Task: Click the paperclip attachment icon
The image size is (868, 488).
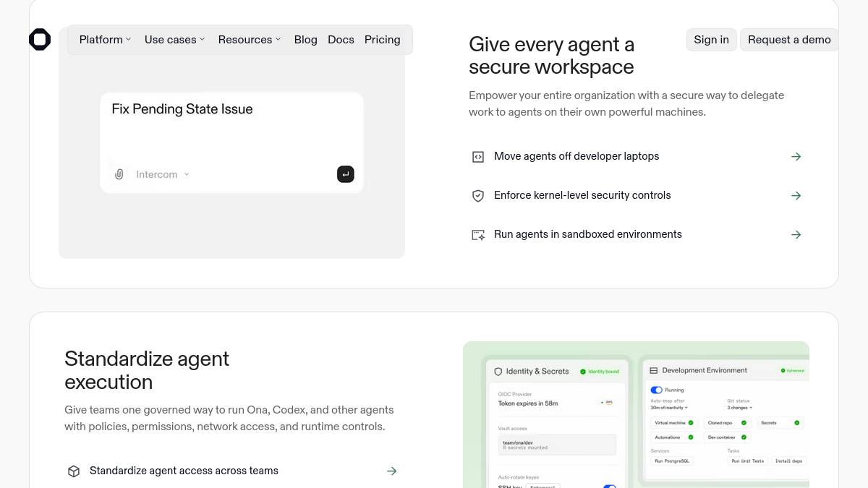Action: click(x=119, y=174)
